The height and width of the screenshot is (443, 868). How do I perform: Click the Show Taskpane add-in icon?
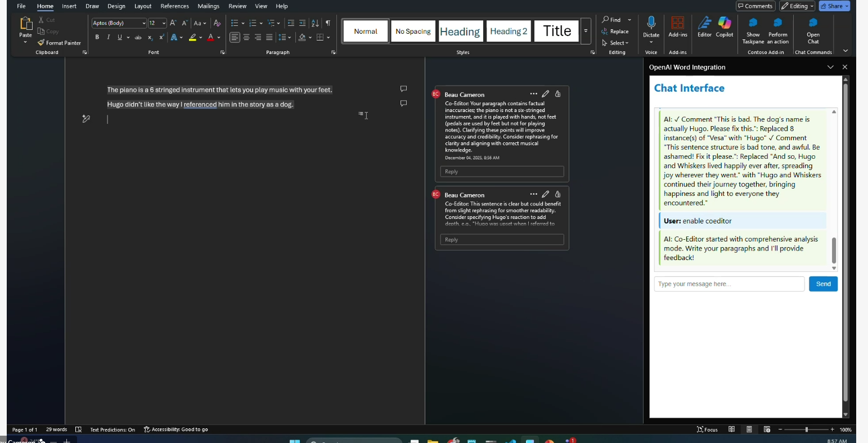(x=753, y=23)
